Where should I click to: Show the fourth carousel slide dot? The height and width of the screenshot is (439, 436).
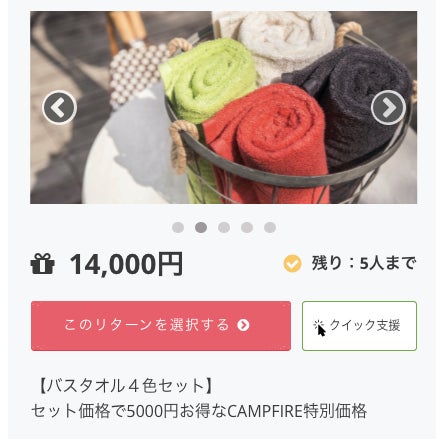[247, 228]
